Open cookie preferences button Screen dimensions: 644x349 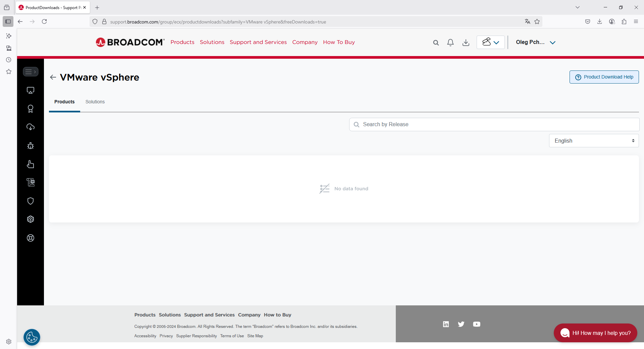click(x=32, y=337)
